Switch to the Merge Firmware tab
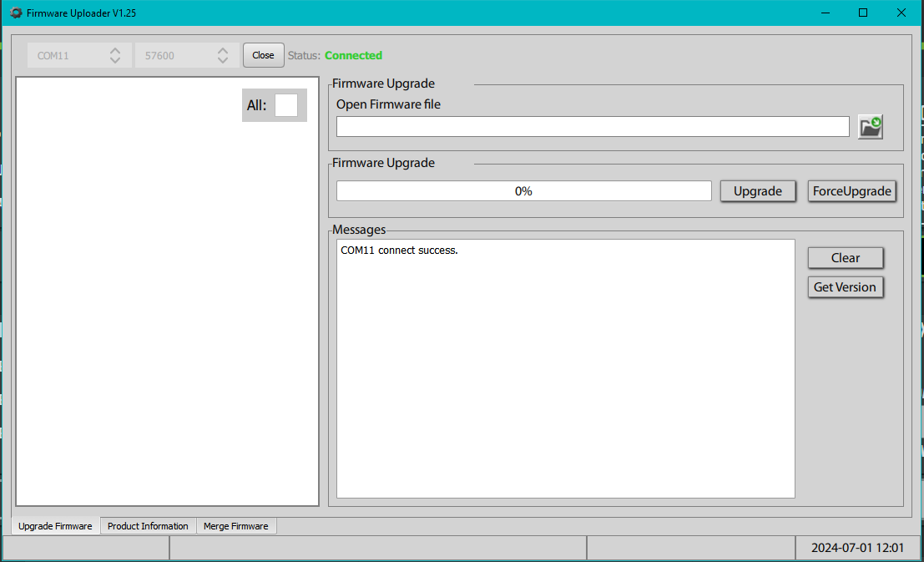Viewport: 924px width, 562px height. click(236, 525)
